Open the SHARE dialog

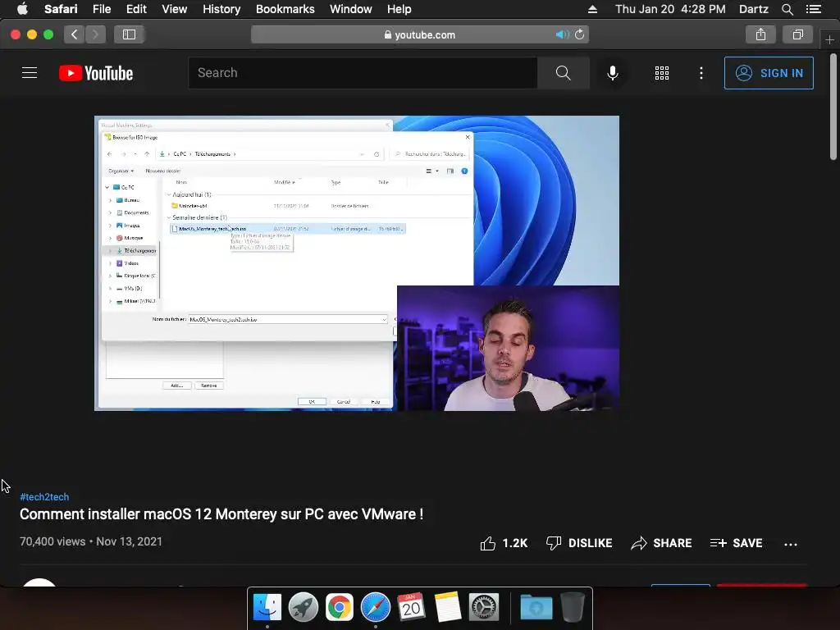click(661, 543)
